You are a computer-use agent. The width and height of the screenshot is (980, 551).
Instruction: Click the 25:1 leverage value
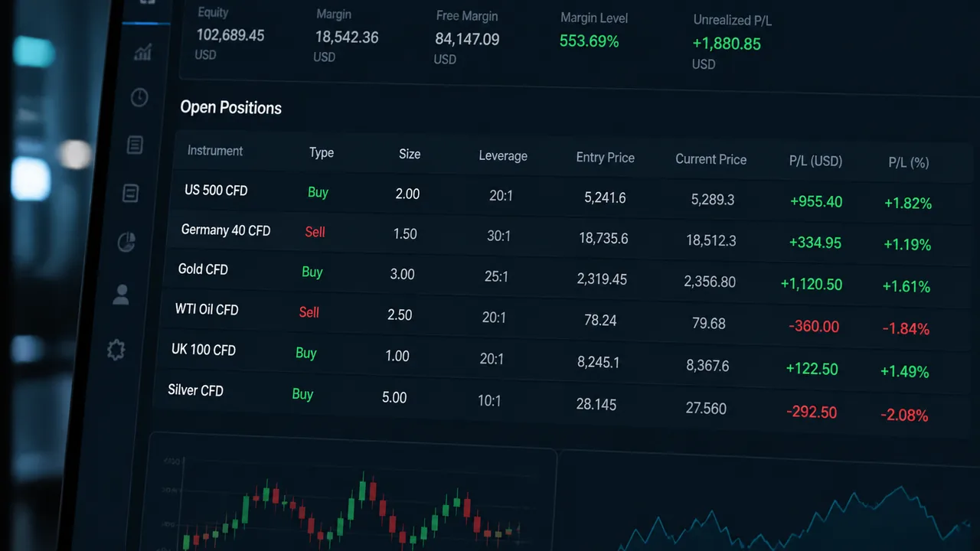(x=496, y=276)
